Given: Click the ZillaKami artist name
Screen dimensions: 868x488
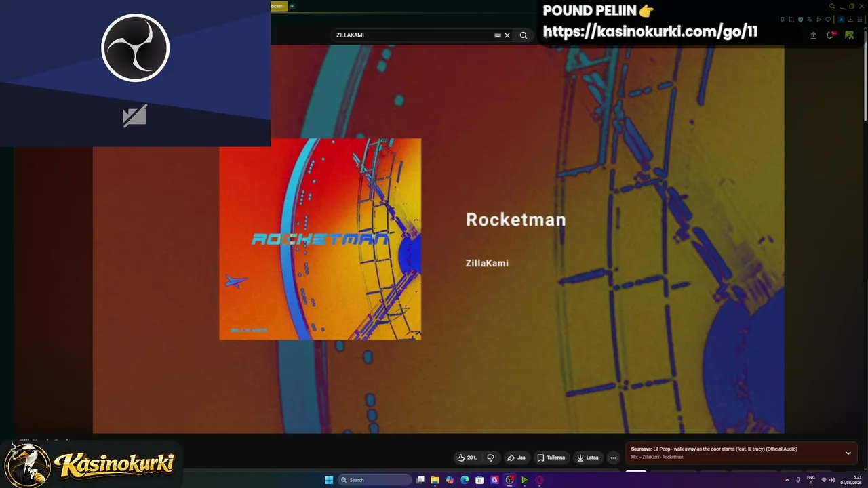Looking at the screenshot, I should (x=487, y=263).
